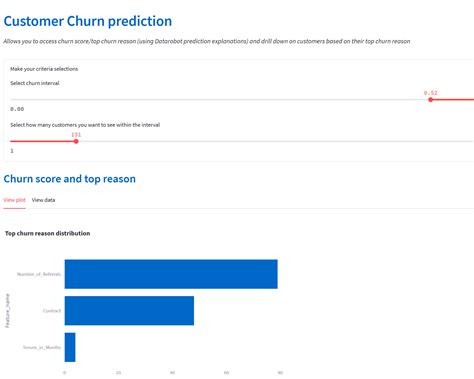Click the Feature_name axis title
The height and width of the screenshot is (379, 474).
tap(7, 311)
